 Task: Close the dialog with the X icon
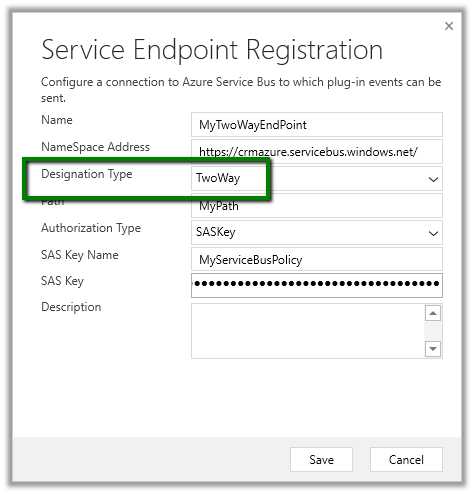tap(449, 26)
